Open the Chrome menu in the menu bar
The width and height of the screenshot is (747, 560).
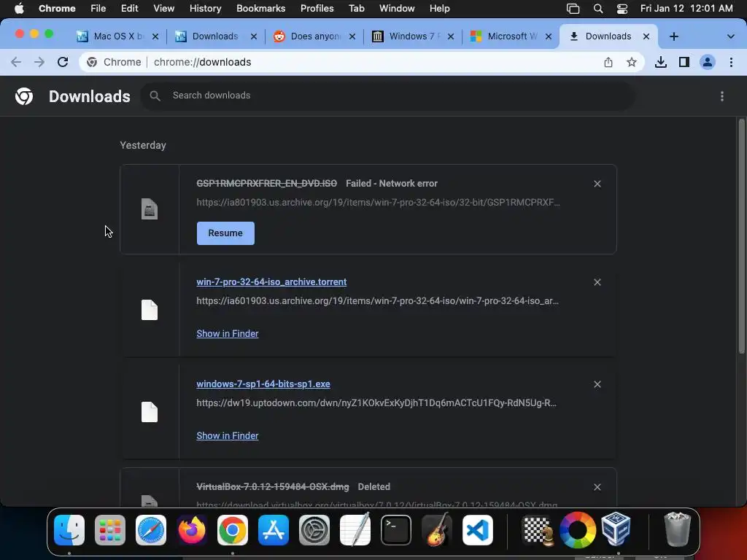click(x=57, y=9)
